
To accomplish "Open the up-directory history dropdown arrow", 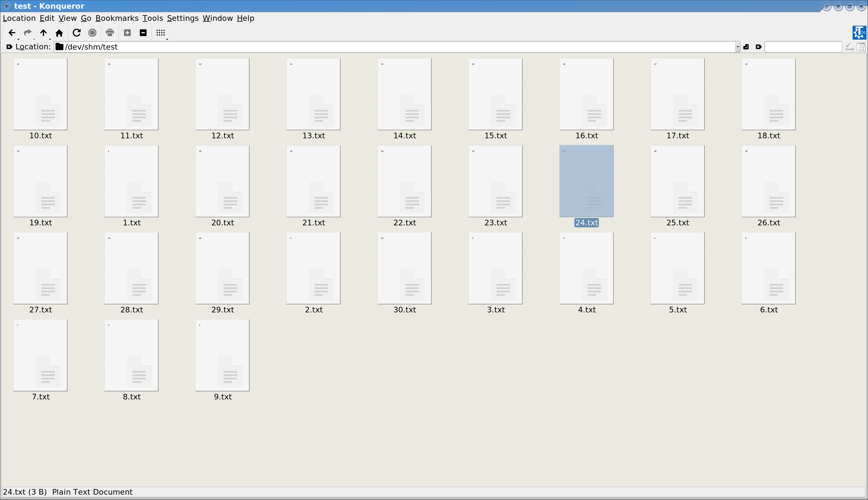I will (x=50, y=39).
